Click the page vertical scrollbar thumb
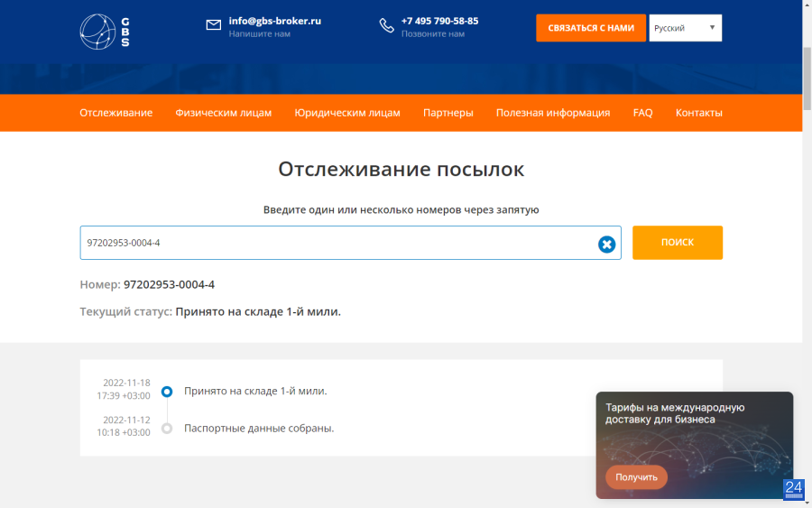The width and height of the screenshot is (812, 508). click(x=807, y=79)
